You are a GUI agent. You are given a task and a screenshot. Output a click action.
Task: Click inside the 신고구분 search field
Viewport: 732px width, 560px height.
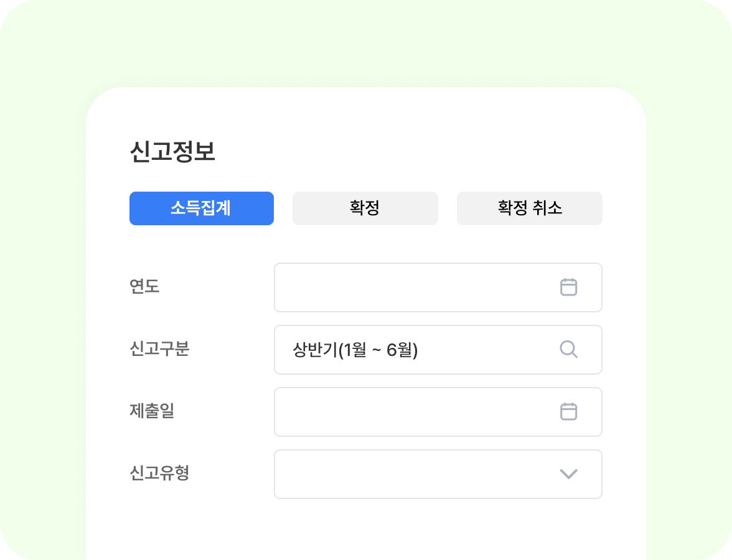(x=486, y=350)
